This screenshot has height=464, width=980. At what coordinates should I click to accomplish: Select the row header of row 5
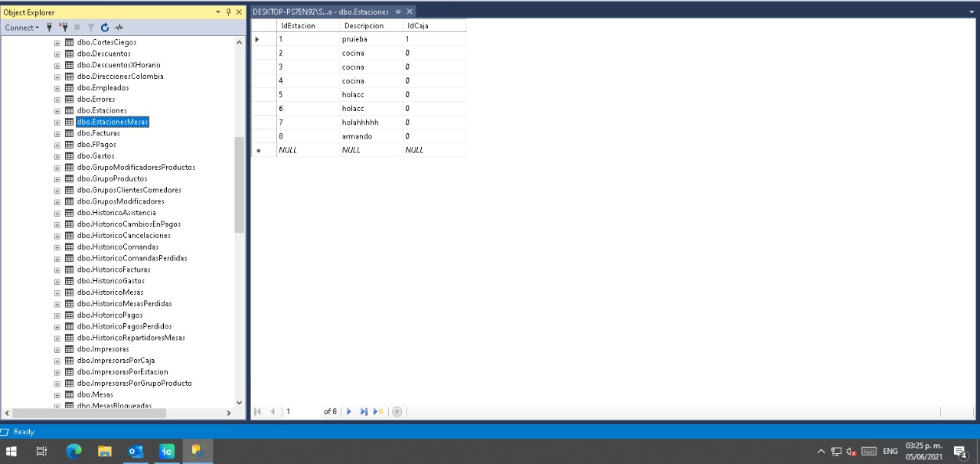(x=264, y=95)
